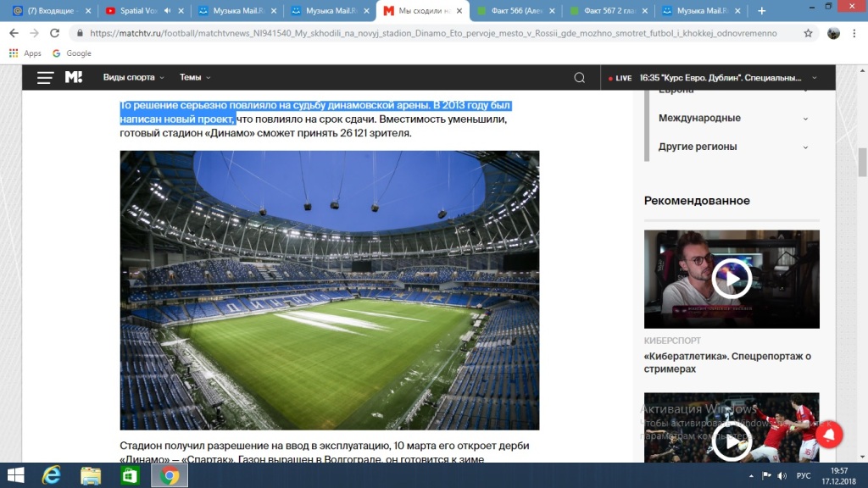Open the Chrome profile avatar
This screenshot has height=488, width=868.
[833, 33]
